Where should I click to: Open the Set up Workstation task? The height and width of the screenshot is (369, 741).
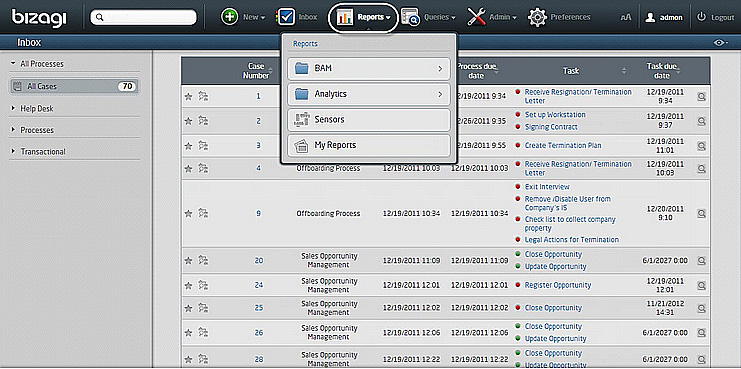pyautogui.click(x=555, y=115)
